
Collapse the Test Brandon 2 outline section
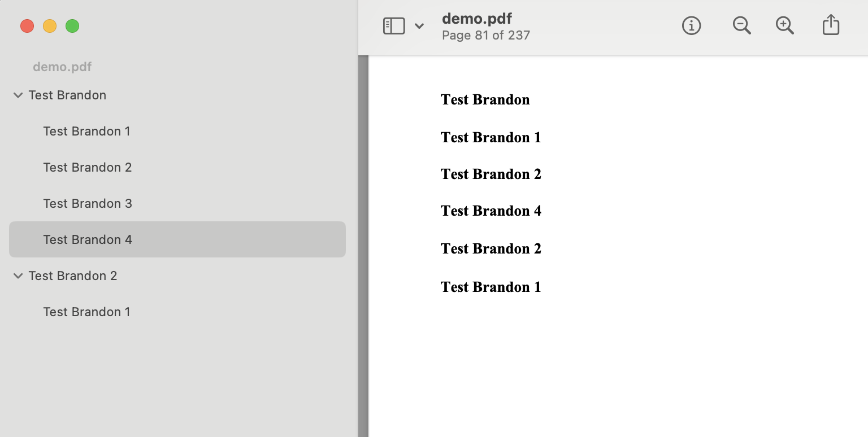(x=18, y=276)
